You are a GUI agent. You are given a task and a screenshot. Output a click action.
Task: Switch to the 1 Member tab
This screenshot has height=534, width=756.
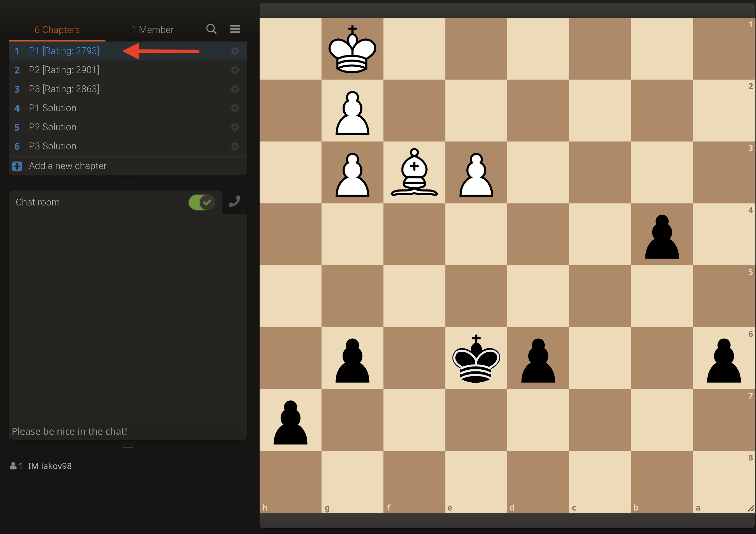click(152, 30)
